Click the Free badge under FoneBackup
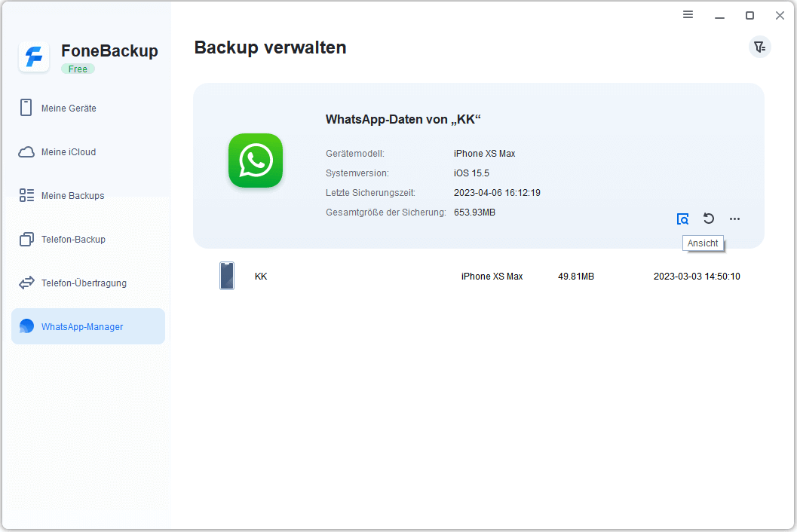The width and height of the screenshot is (797, 532). click(x=78, y=69)
